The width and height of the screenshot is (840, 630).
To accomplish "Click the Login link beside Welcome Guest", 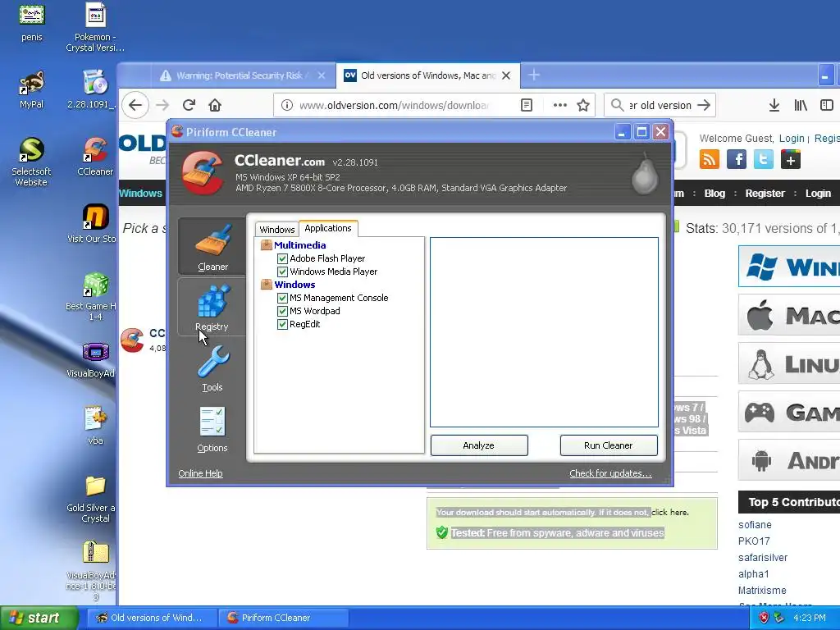I will [x=792, y=138].
